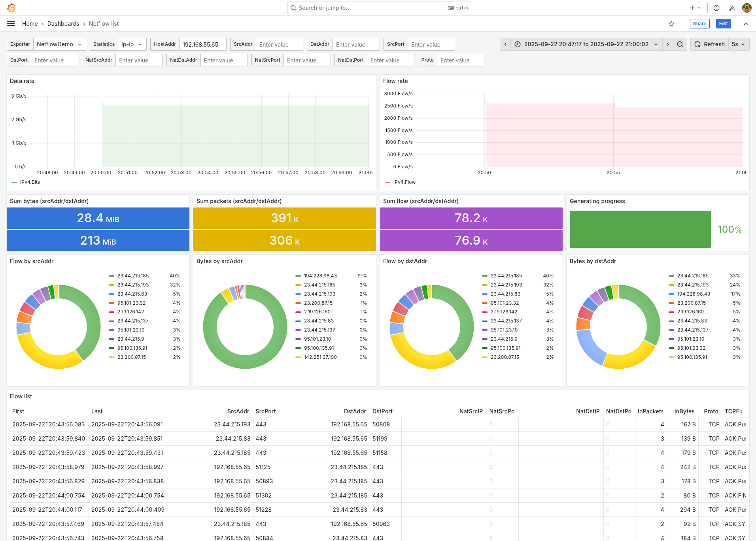Open the NetflowDemo exporter dropdown
This screenshot has width=756, height=541.
tap(59, 44)
